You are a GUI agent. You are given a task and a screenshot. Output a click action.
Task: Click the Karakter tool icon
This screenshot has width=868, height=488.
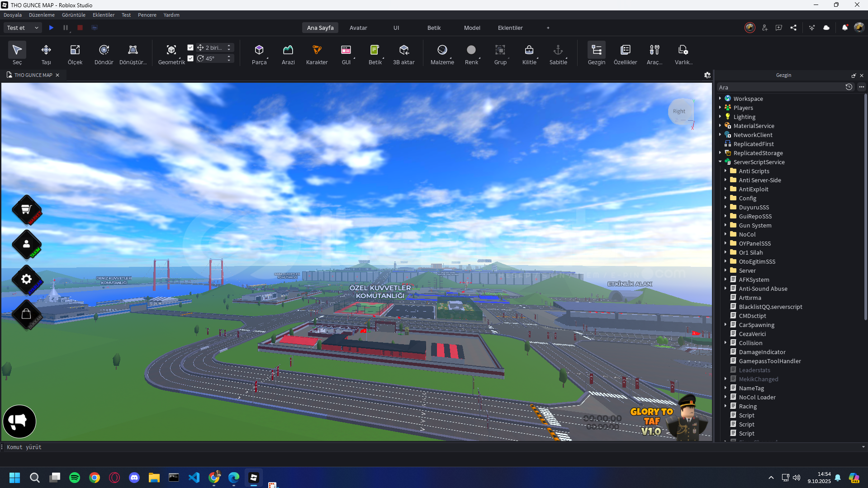click(317, 50)
